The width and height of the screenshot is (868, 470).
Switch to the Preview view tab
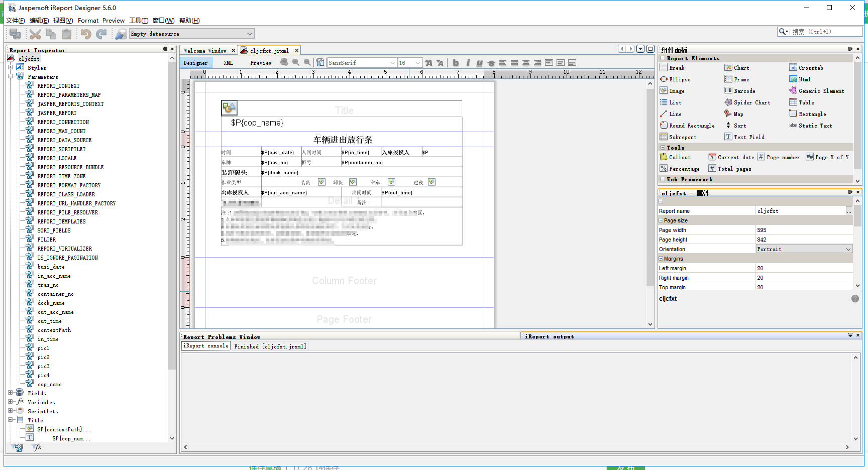coord(261,63)
